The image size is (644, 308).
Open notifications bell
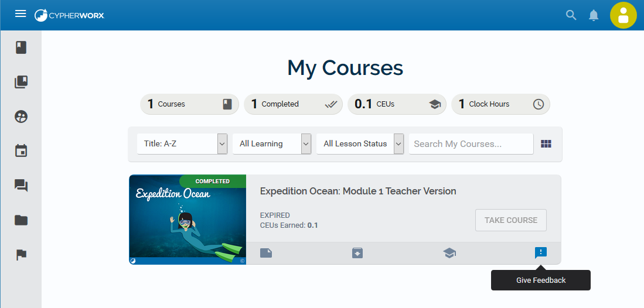pos(594,15)
